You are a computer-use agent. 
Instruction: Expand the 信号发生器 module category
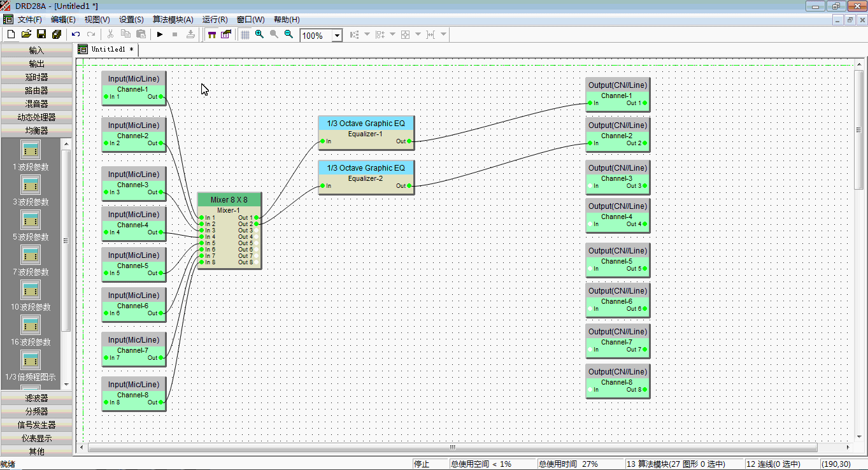click(x=36, y=425)
